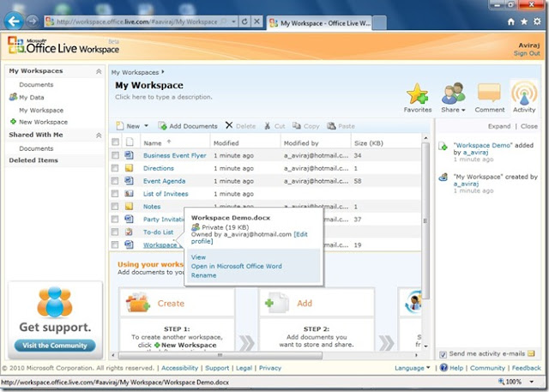Viewport: 549px width, 392px height.
Task: Click the Help question mark icon
Action: pos(443,368)
